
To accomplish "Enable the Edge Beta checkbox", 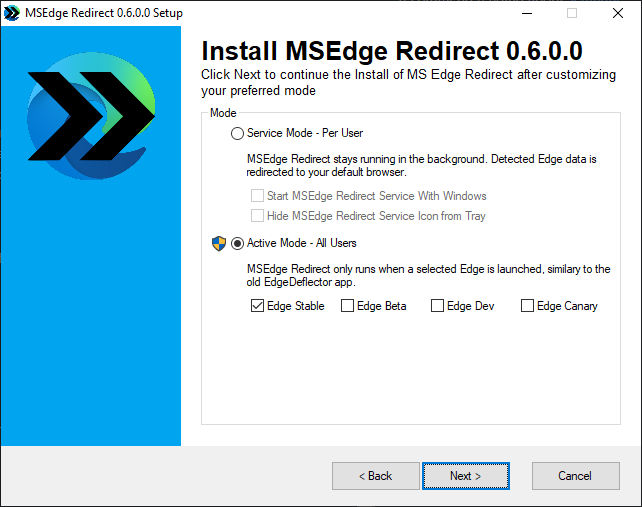I will coord(347,306).
